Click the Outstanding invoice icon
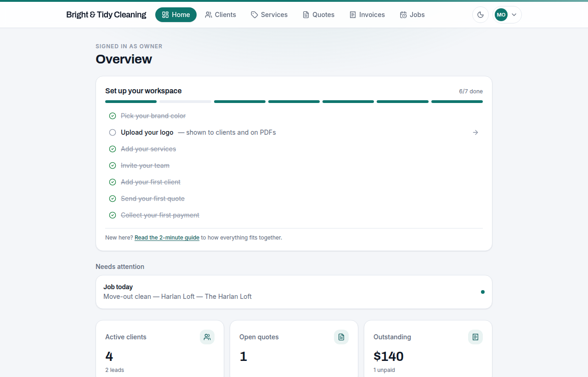Screen dimensions: 588x377 (x=475, y=337)
